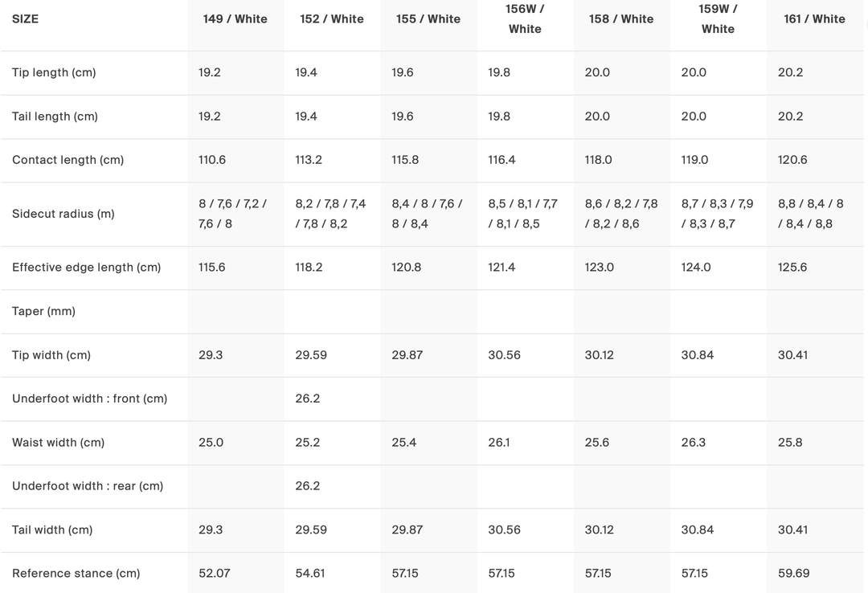Viewport: 868px width, 593px height.
Task: Click the contact length value 110.6
Action: tap(212, 160)
